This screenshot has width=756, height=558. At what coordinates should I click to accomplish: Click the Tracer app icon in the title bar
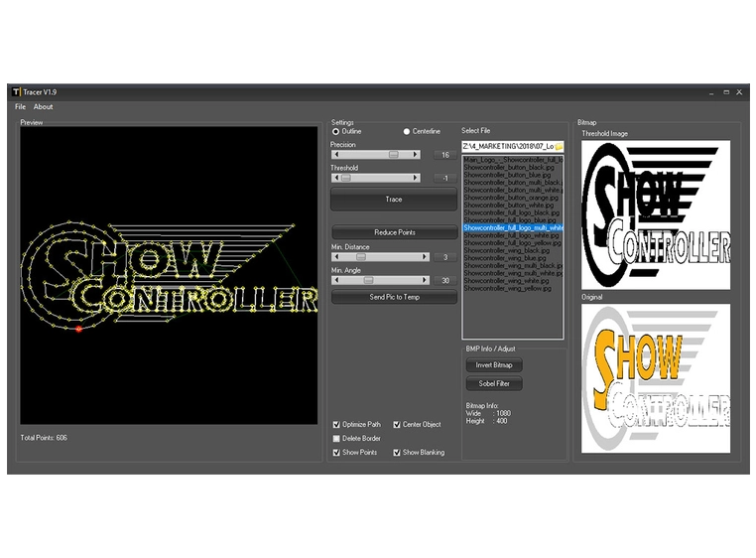(x=17, y=91)
